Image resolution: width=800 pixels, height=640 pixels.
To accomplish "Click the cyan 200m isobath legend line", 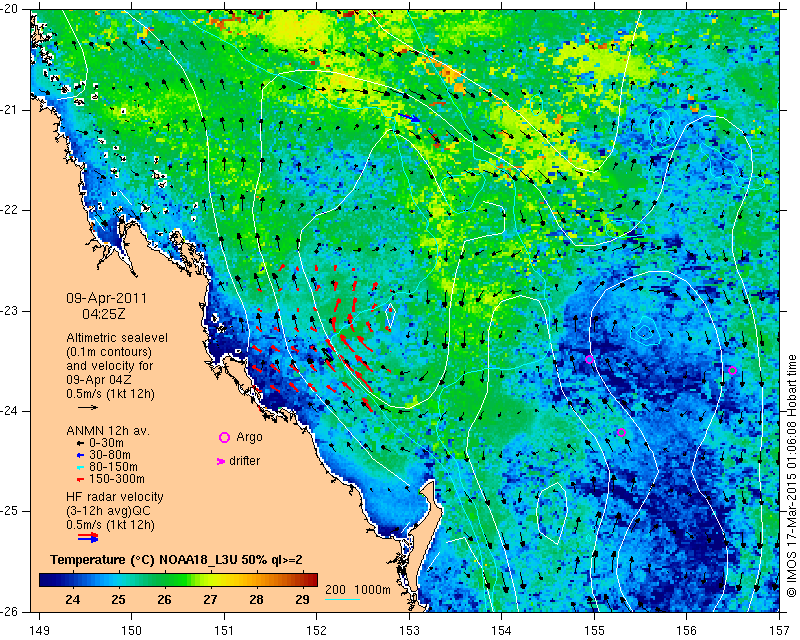I will click(342, 599).
